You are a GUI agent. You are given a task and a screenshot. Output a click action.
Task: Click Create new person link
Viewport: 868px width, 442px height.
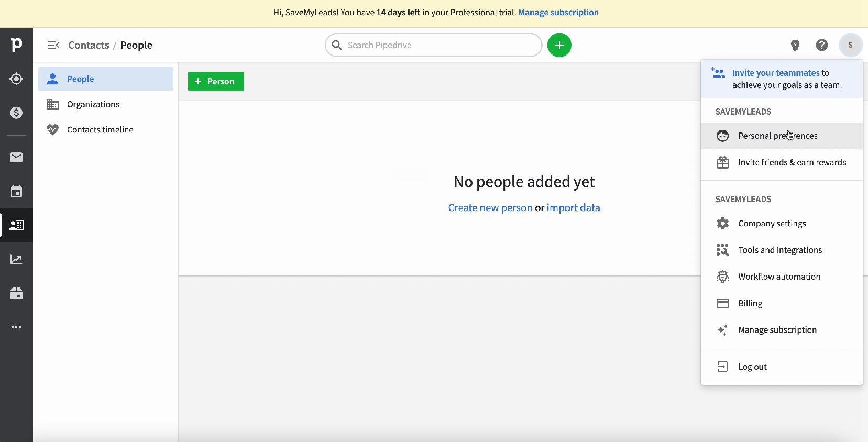[x=490, y=208]
